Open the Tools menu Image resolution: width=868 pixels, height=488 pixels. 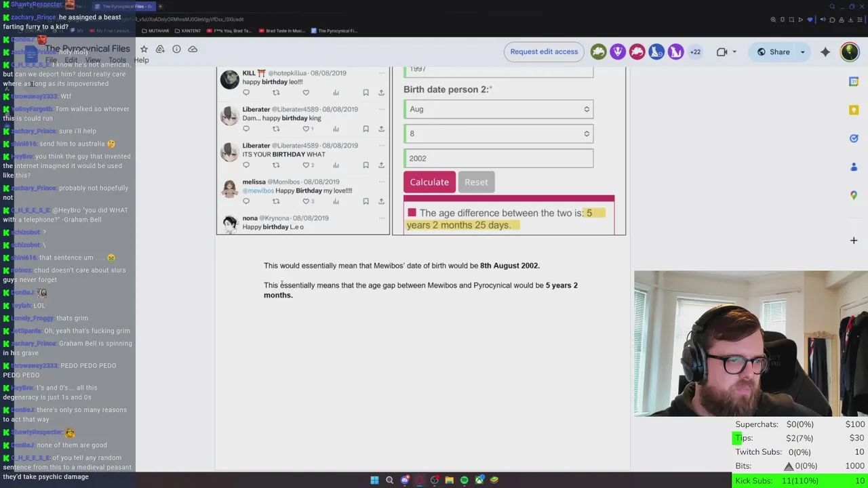(117, 60)
